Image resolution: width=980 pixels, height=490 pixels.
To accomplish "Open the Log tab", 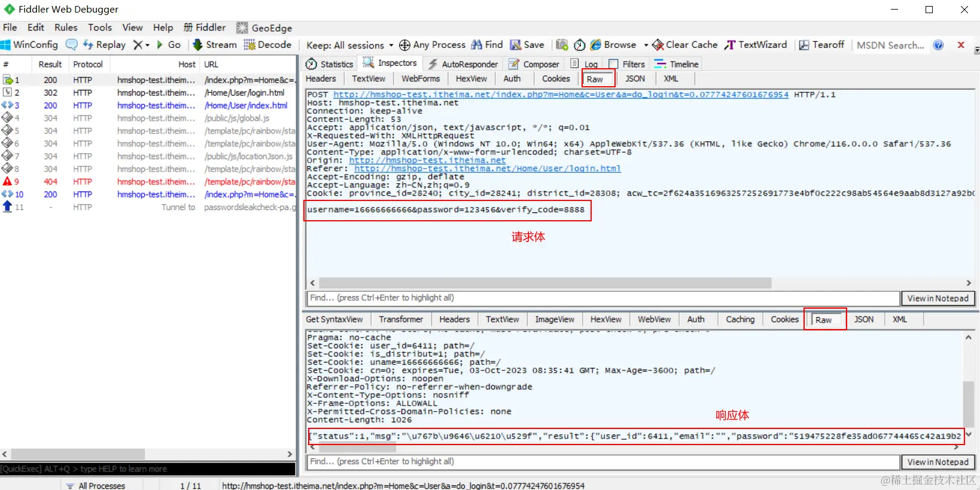I will (585, 64).
